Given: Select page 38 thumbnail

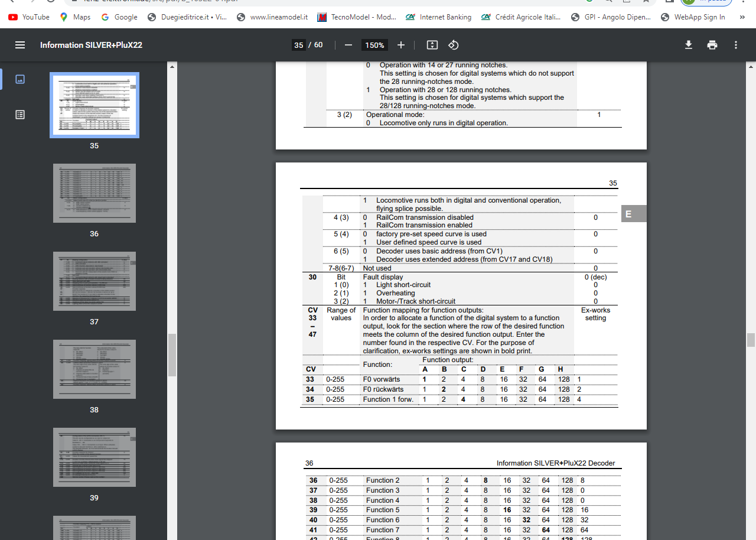Looking at the screenshot, I should 94,369.
